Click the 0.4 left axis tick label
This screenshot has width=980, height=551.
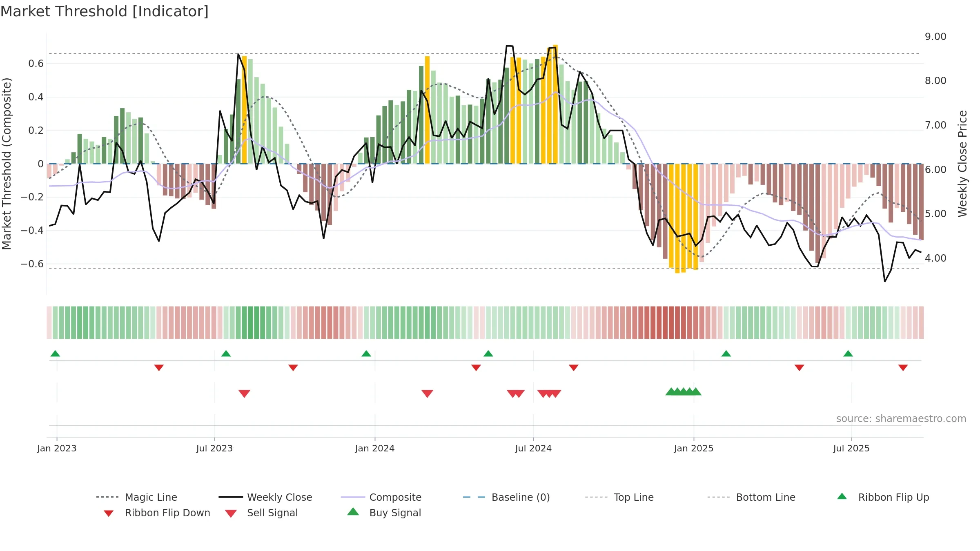pyautogui.click(x=36, y=97)
